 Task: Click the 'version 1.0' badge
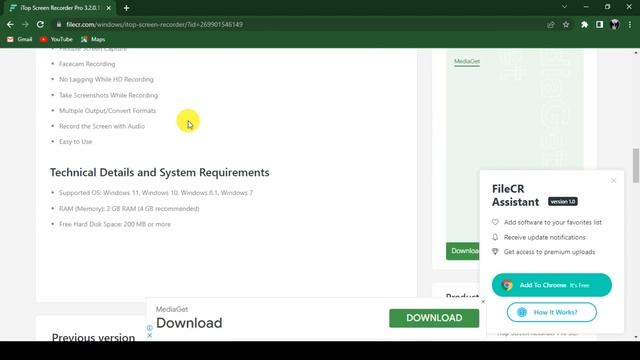562,202
